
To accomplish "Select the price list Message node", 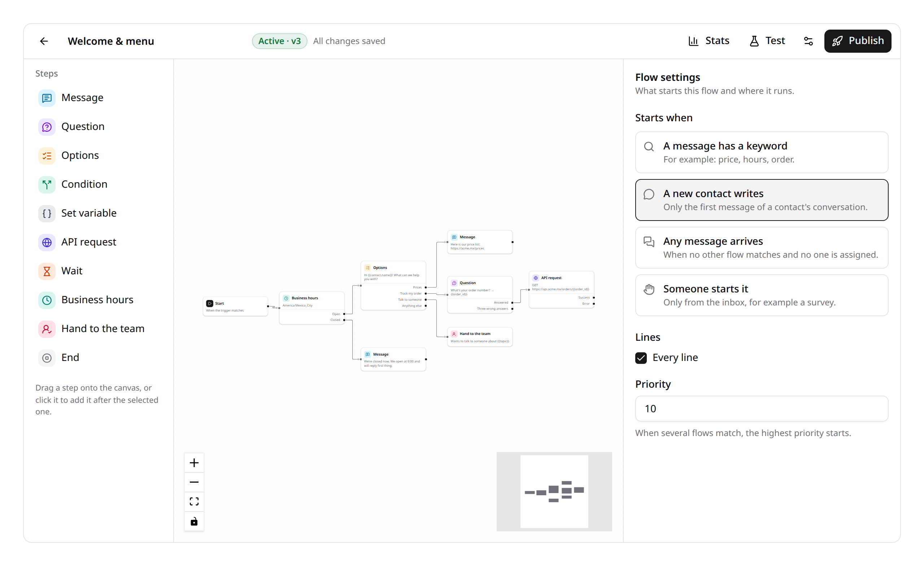I will click(480, 242).
